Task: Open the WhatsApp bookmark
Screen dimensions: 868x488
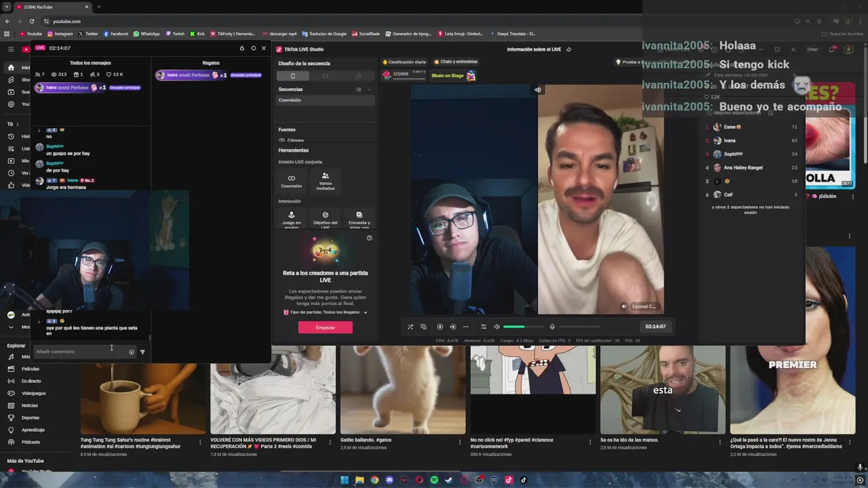Action: pos(146,33)
